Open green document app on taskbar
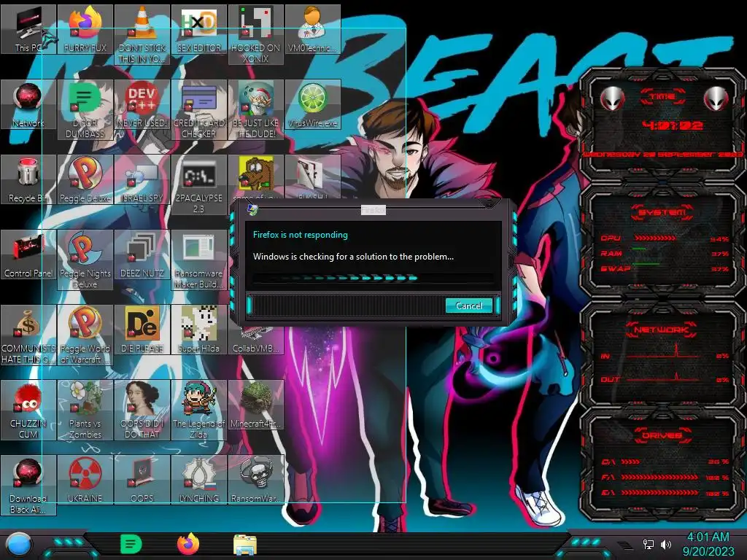 click(131, 544)
